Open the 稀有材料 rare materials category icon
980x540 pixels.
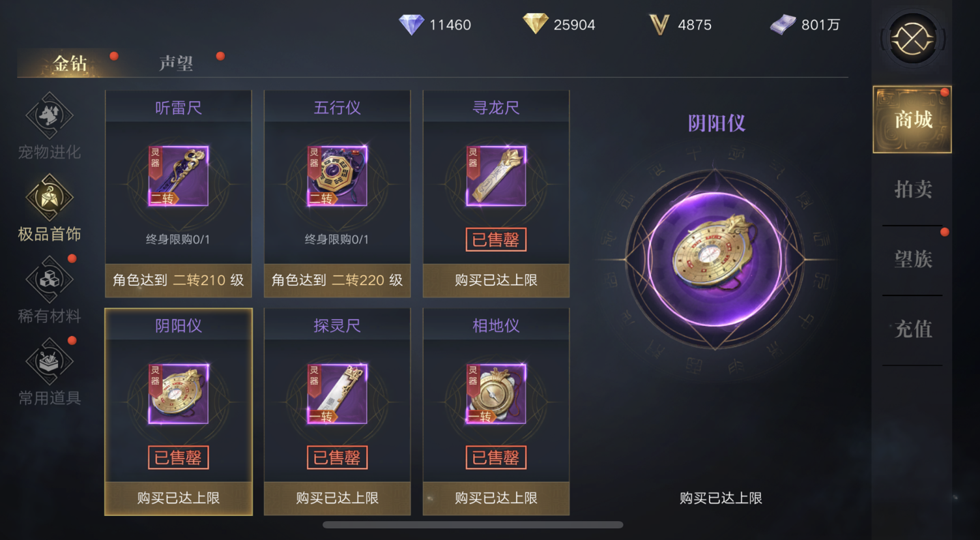pos(50,280)
